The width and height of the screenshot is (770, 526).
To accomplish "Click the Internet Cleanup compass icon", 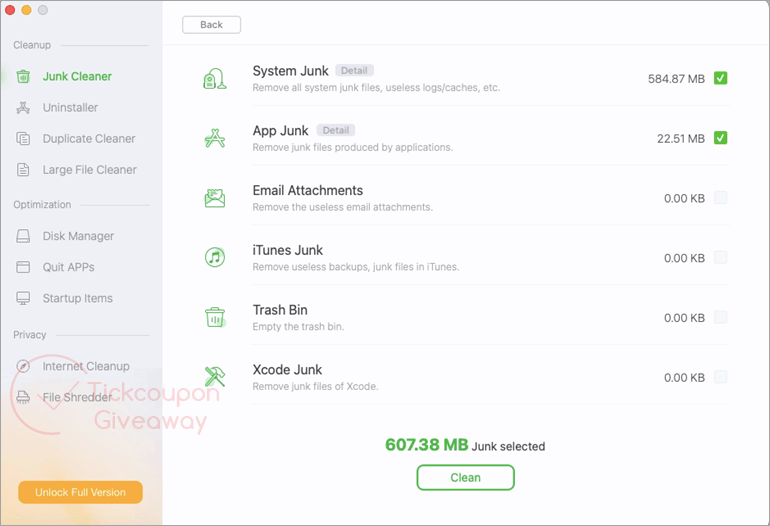I will click(x=23, y=366).
